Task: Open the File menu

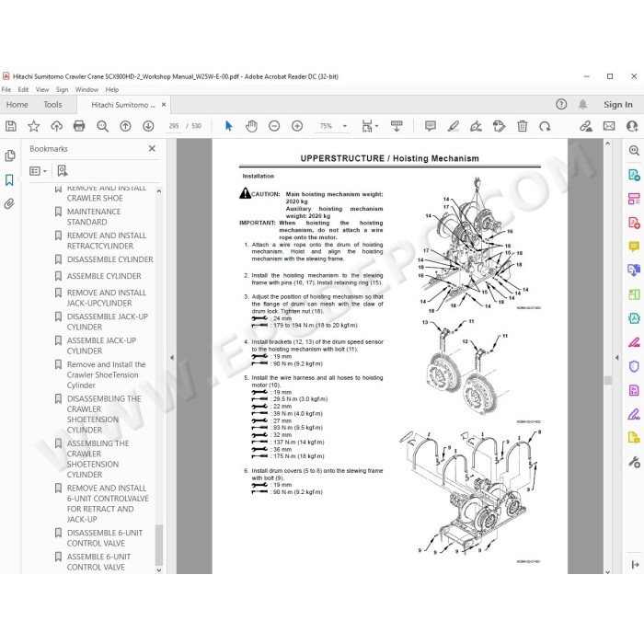Action: point(6,89)
